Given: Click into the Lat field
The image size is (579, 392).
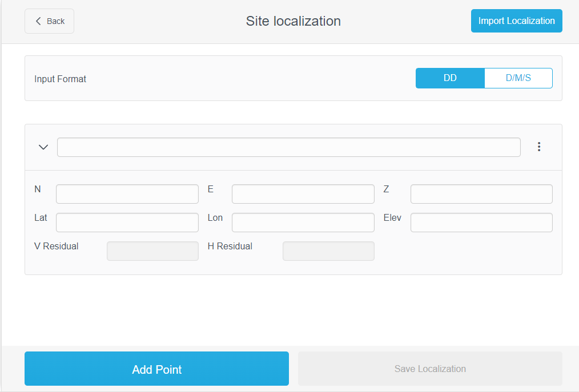Looking at the screenshot, I should click(x=127, y=223).
